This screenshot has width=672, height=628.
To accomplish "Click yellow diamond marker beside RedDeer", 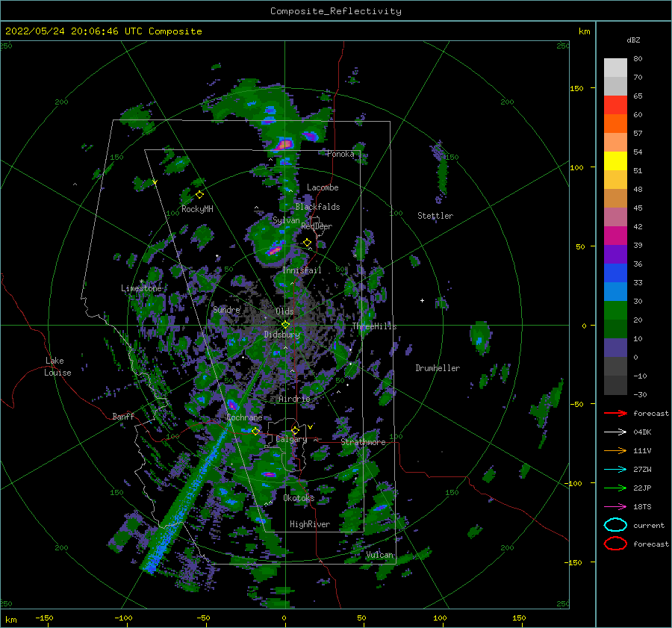I will 308,243.
